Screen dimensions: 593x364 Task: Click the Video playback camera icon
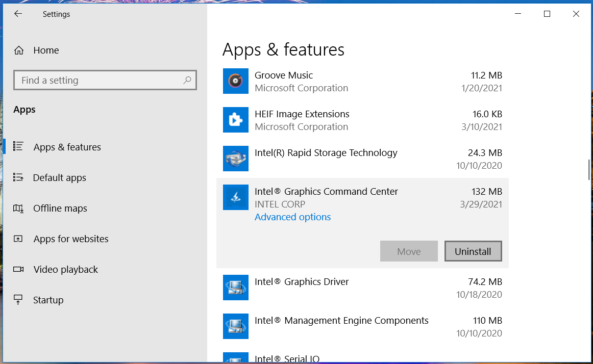pyautogui.click(x=18, y=269)
